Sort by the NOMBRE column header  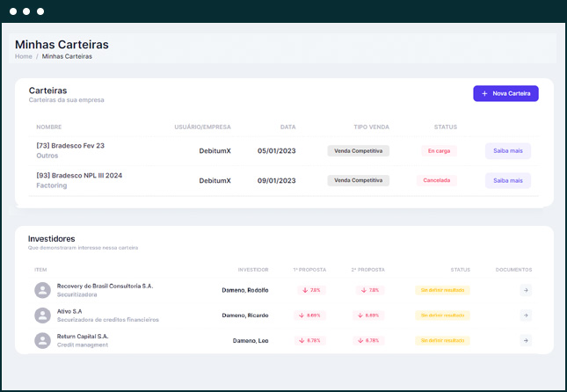49,127
